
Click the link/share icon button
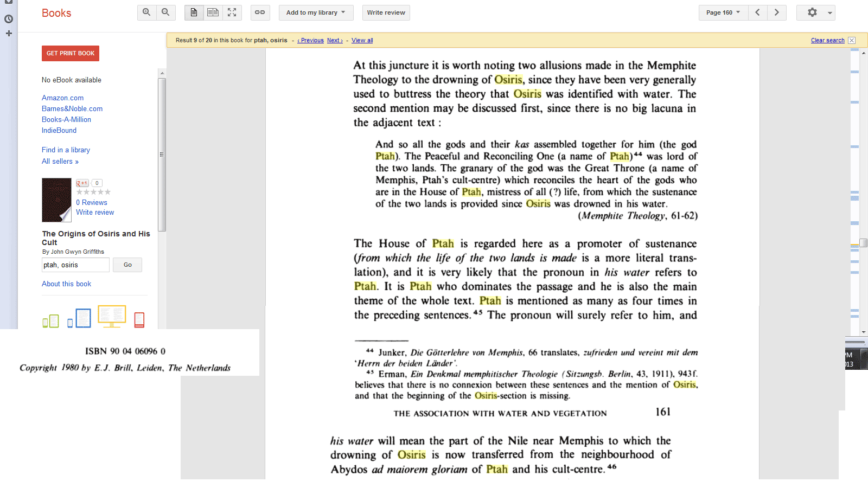(260, 12)
